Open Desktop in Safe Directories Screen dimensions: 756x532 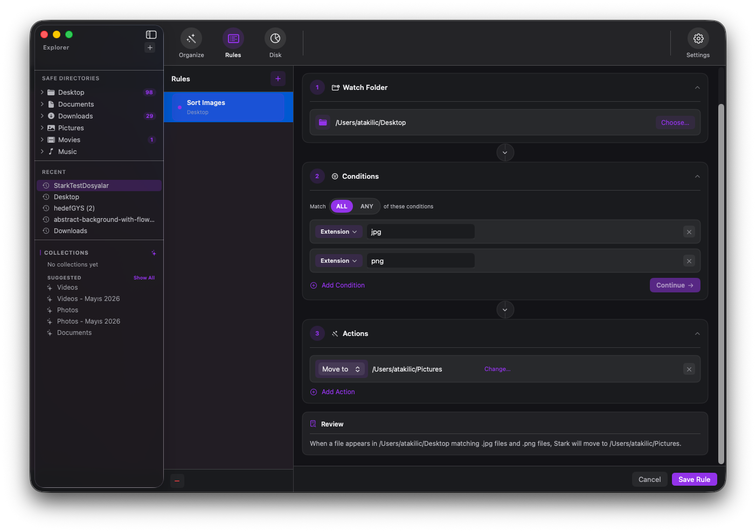tap(71, 93)
